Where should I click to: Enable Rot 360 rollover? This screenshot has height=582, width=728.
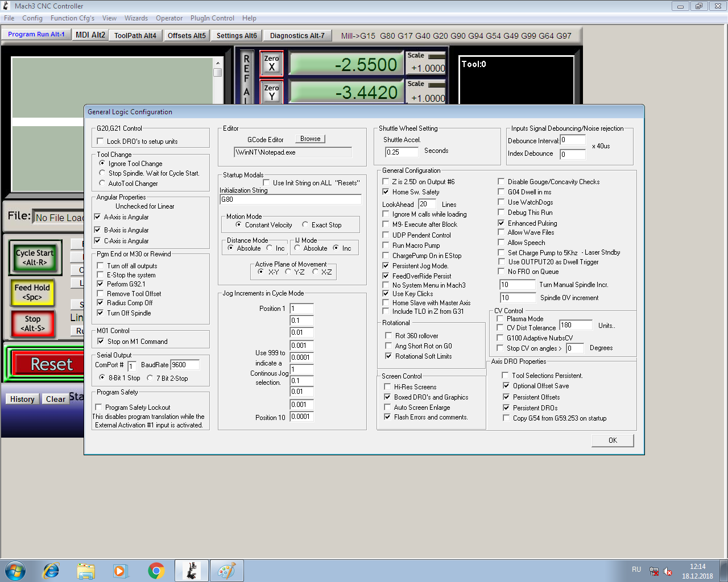click(388, 336)
